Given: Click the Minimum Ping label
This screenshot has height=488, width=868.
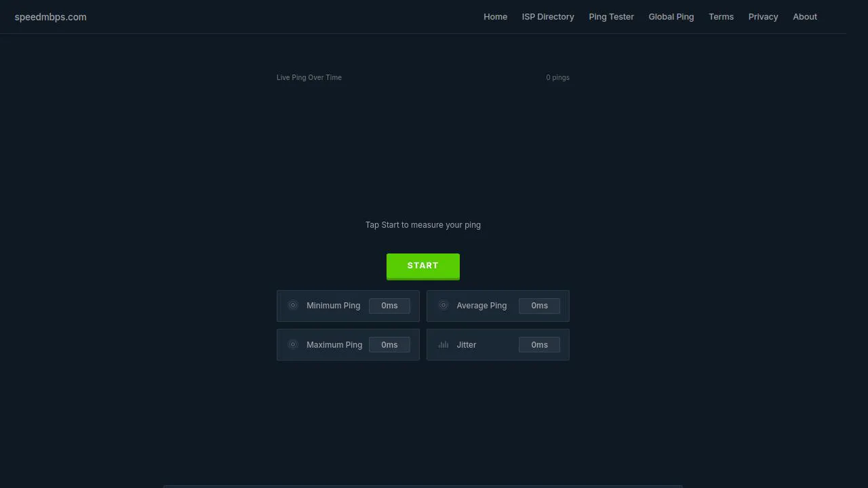Looking at the screenshot, I should [334, 306].
